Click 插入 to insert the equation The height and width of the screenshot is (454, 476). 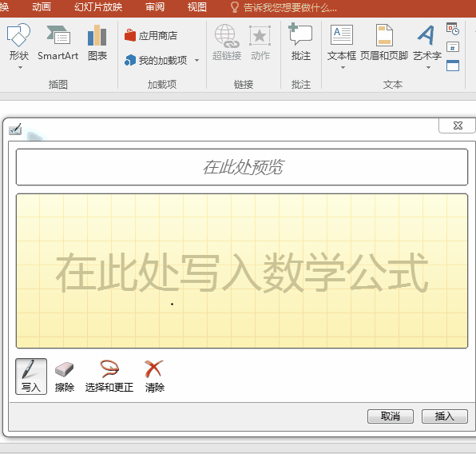click(x=444, y=416)
